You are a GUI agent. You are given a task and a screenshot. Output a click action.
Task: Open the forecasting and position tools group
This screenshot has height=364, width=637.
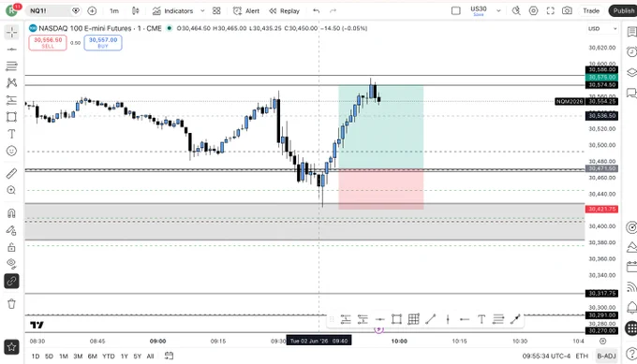pos(11,100)
